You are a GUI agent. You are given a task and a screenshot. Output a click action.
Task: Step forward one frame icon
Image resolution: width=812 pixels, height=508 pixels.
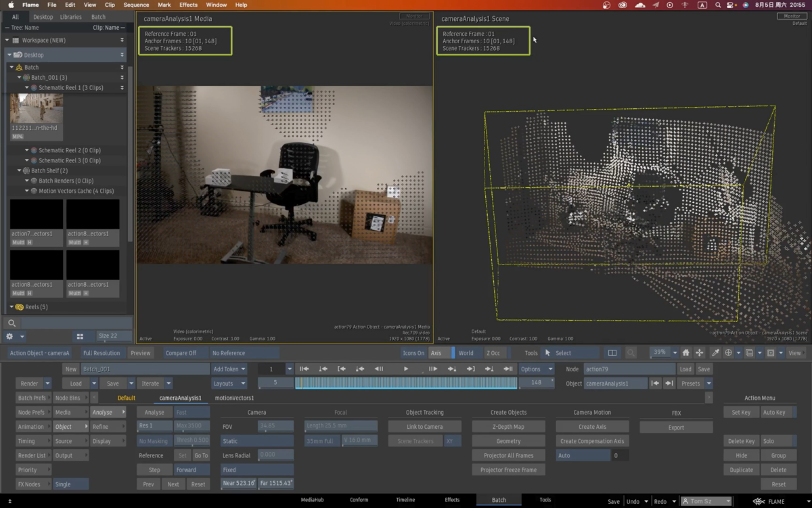click(x=433, y=369)
